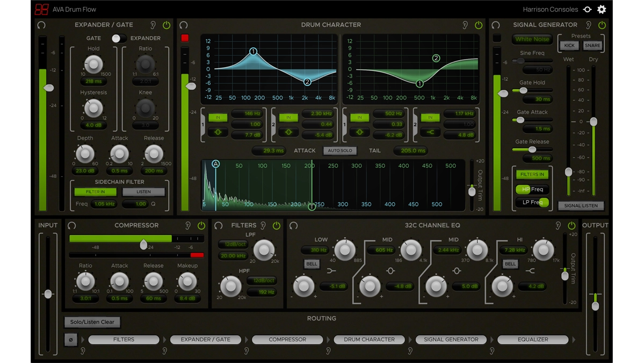Solo-listen the Filters section

tap(263, 226)
